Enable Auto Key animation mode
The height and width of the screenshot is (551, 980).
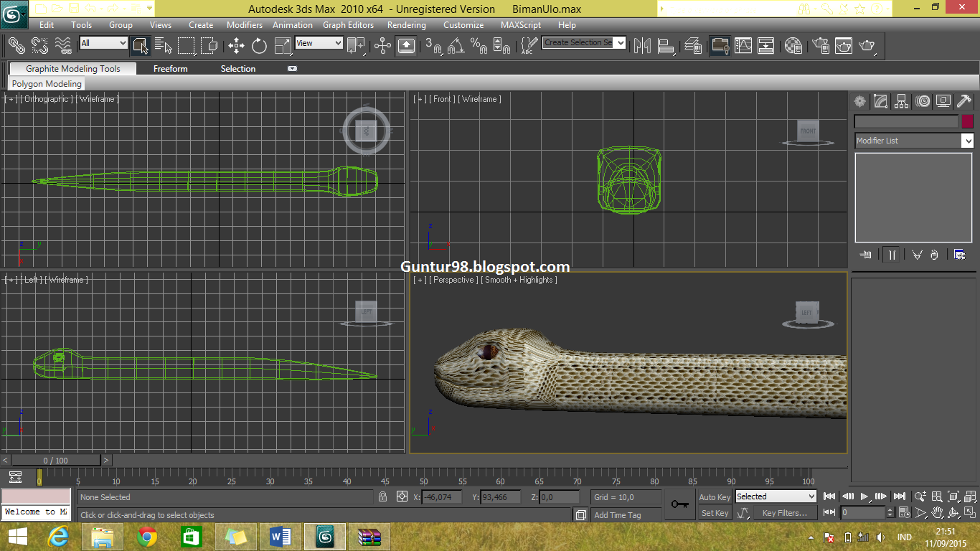click(715, 496)
